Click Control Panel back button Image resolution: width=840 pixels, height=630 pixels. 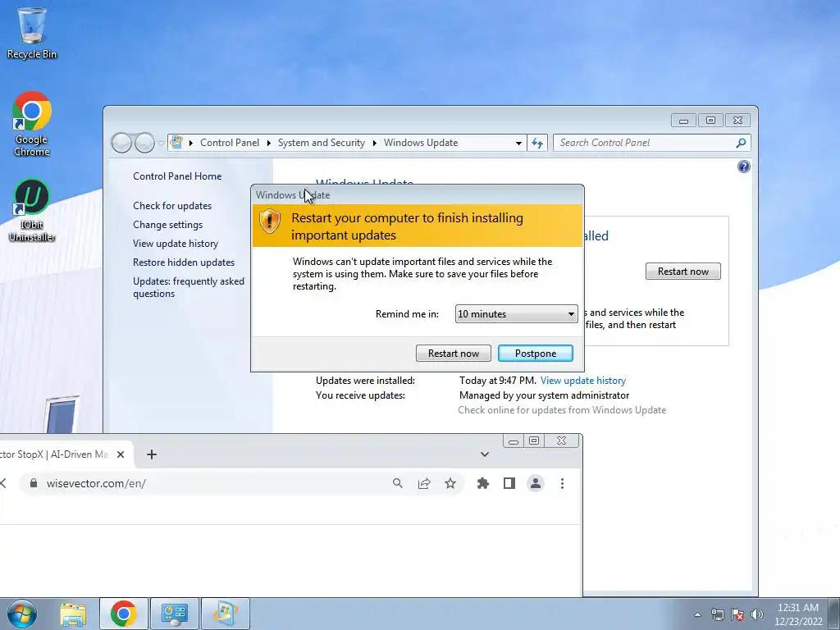tap(121, 143)
